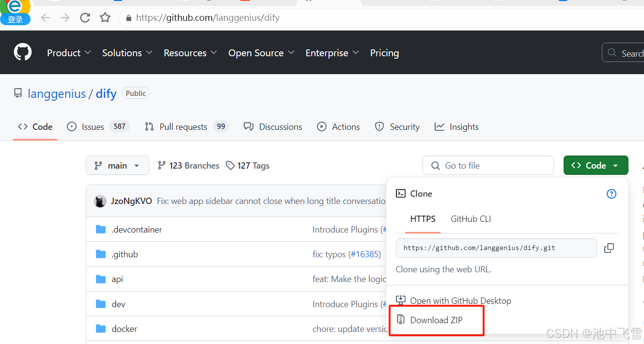Viewport: 644px width, 344px height.
Task: Switch to the Security tab
Action: (397, 126)
